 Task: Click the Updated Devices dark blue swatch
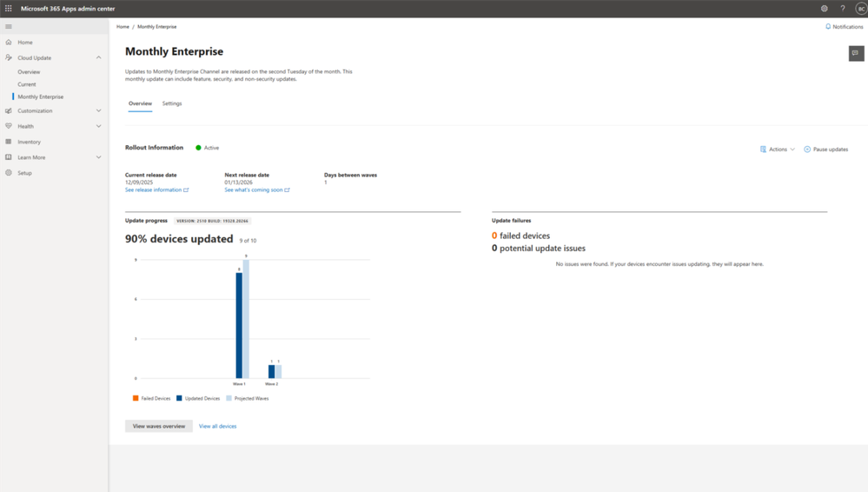(x=179, y=398)
